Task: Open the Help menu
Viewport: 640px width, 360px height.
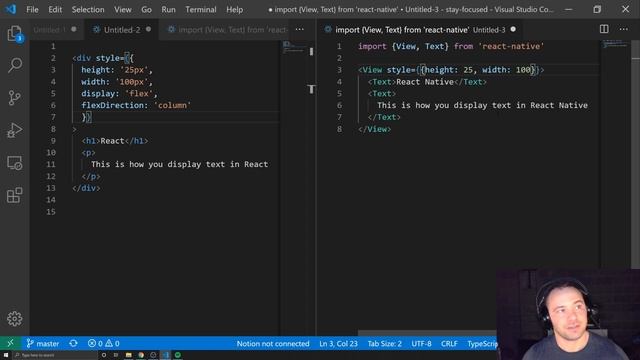Action: tap(235, 9)
